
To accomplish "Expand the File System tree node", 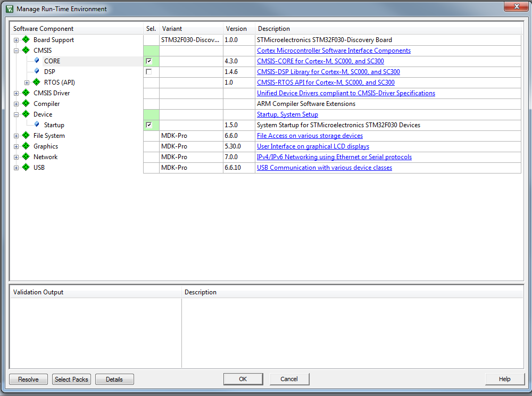I will [16, 136].
